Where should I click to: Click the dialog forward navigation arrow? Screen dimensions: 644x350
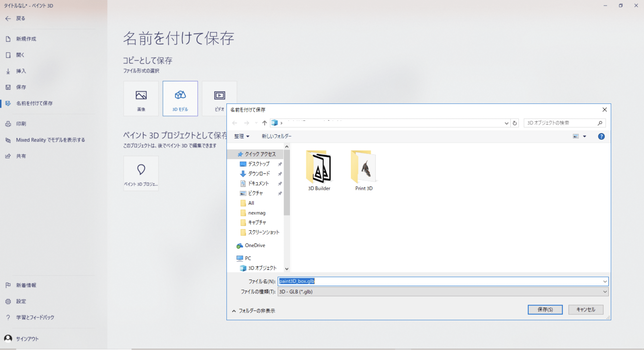point(247,123)
